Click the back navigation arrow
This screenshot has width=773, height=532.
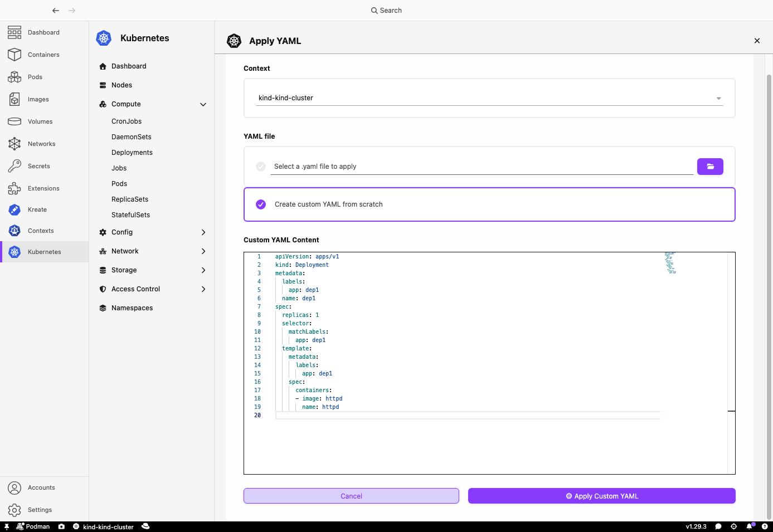tap(56, 11)
